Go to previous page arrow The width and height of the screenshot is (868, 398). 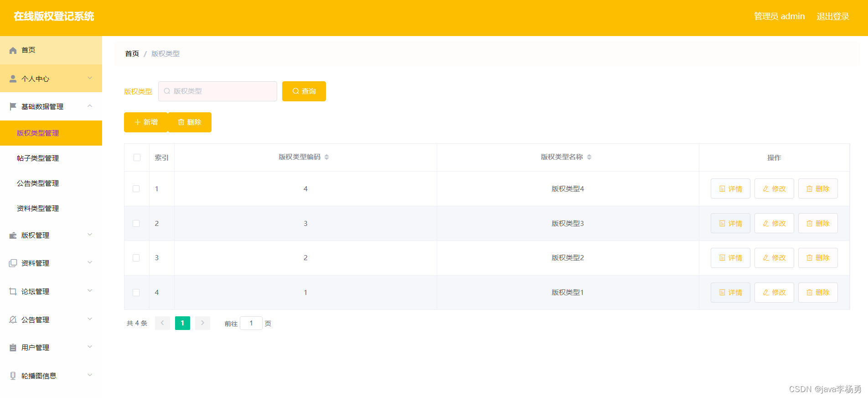pyautogui.click(x=162, y=323)
